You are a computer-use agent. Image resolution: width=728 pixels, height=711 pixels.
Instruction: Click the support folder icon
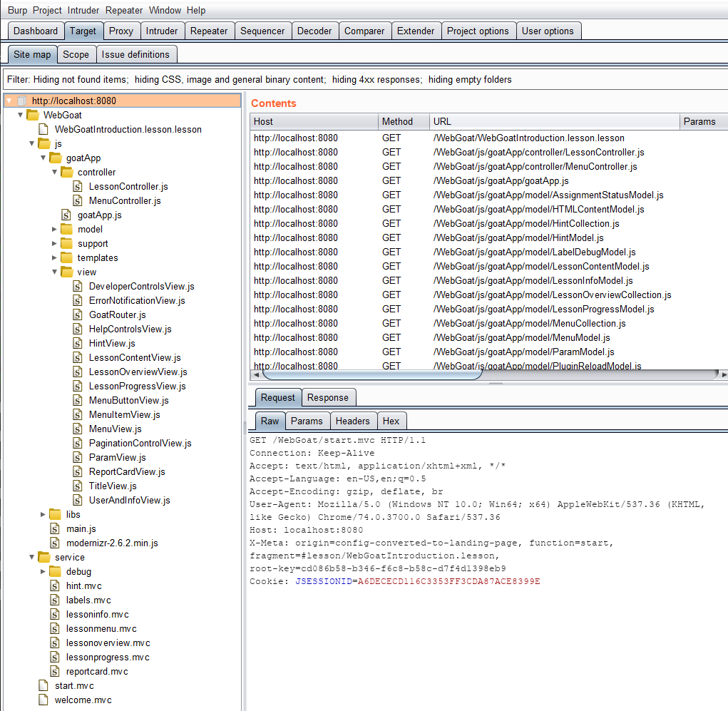(67, 244)
